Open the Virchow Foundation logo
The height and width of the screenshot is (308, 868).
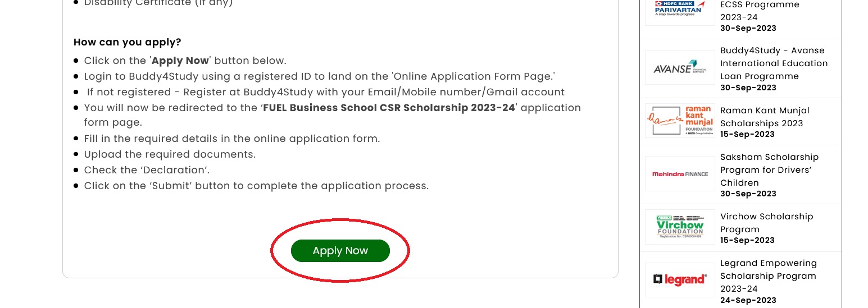pyautogui.click(x=680, y=227)
